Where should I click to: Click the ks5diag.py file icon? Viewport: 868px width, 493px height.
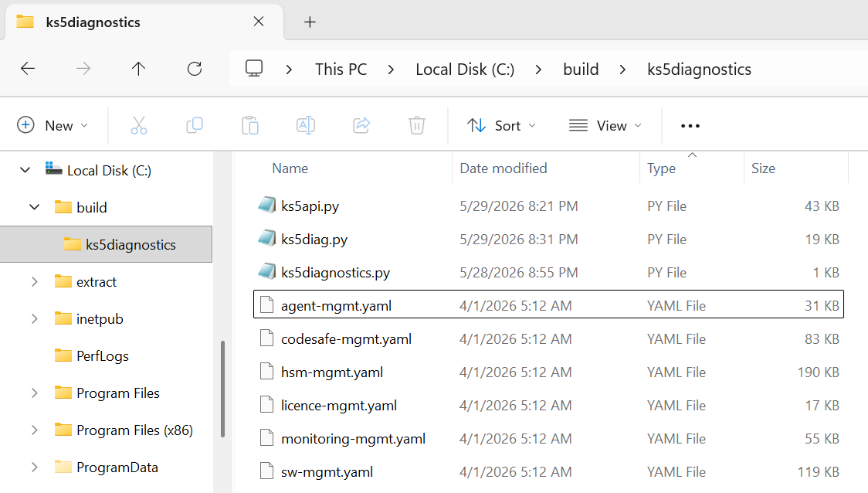pos(267,239)
